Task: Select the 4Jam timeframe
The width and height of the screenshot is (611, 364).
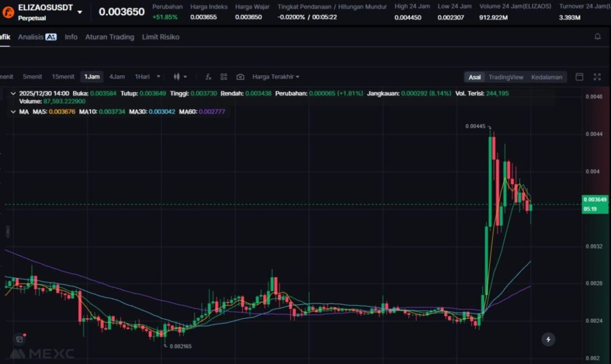Action: (x=117, y=77)
